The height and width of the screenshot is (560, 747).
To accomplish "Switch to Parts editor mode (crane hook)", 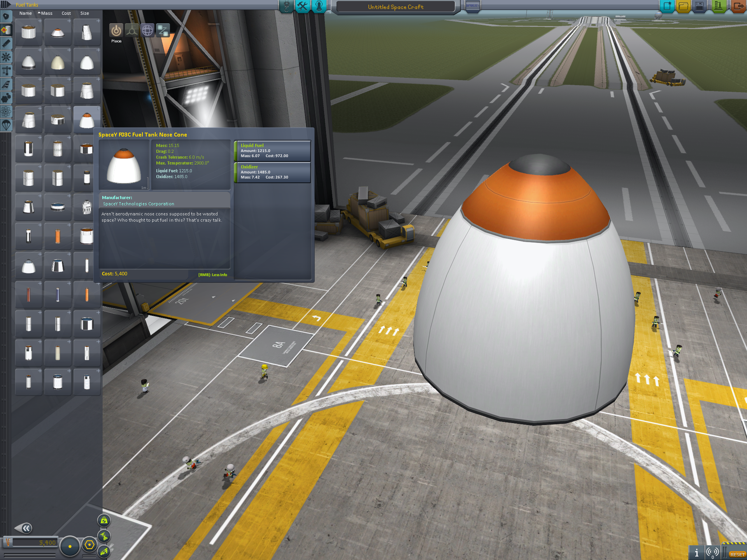I will tap(286, 6).
